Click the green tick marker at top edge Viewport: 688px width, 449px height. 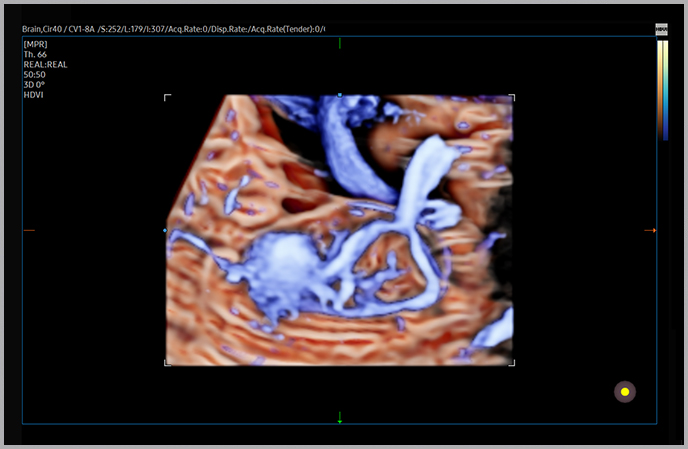coord(340,44)
